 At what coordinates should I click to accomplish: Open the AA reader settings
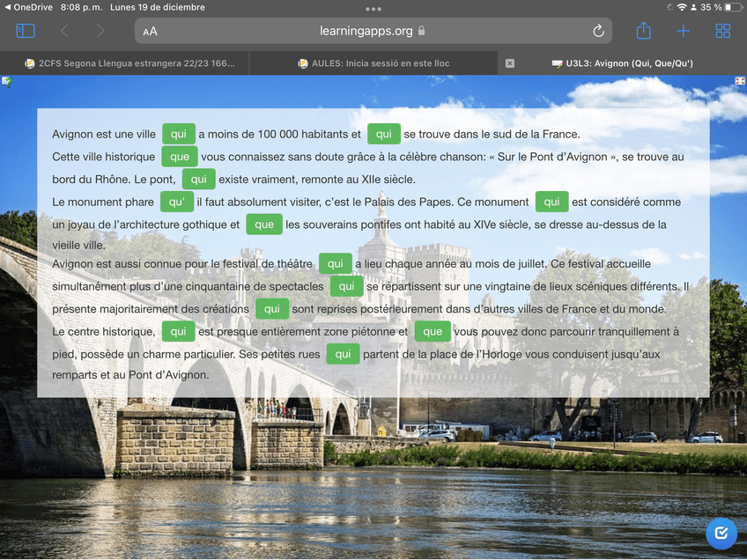pyautogui.click(x=150, y=32)
